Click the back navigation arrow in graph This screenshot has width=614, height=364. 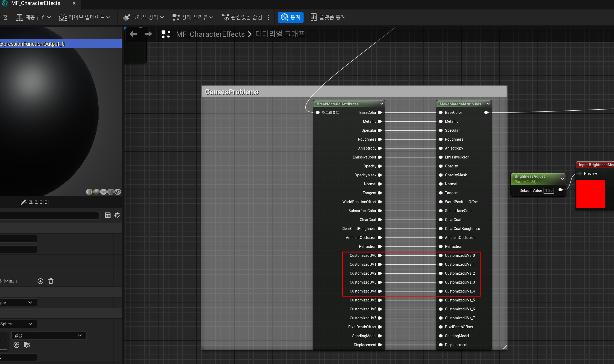coord(133,34)
